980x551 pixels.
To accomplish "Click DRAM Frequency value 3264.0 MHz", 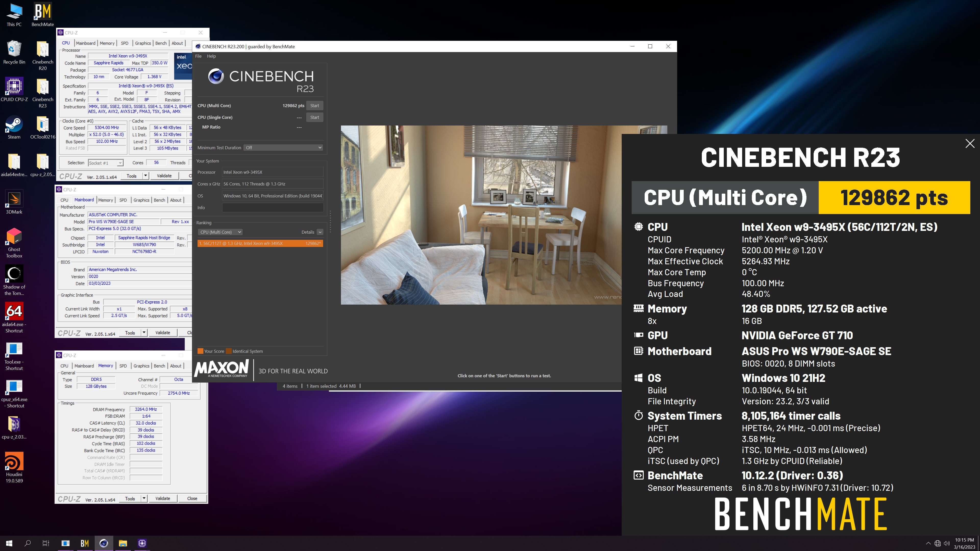I will (x=146, y=409).
